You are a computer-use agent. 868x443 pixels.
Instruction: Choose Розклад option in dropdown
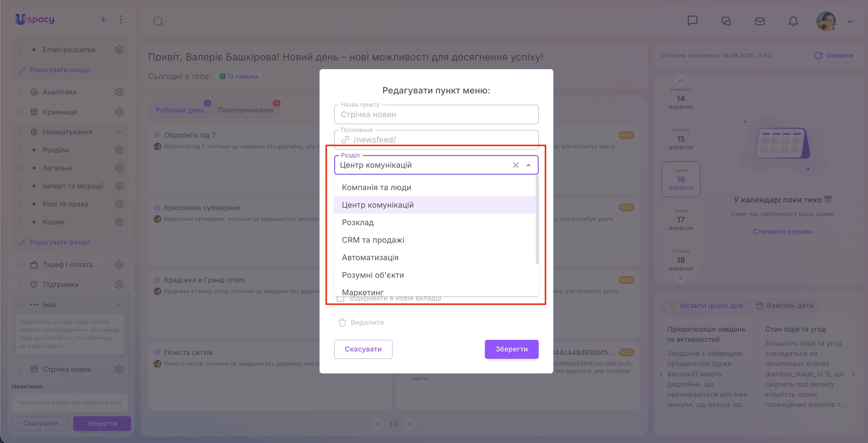click(435, 222)
